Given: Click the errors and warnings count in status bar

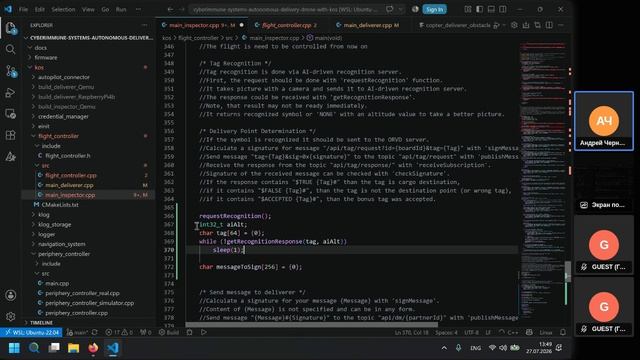Looking at the screenshot, I should tap(119, 332).
